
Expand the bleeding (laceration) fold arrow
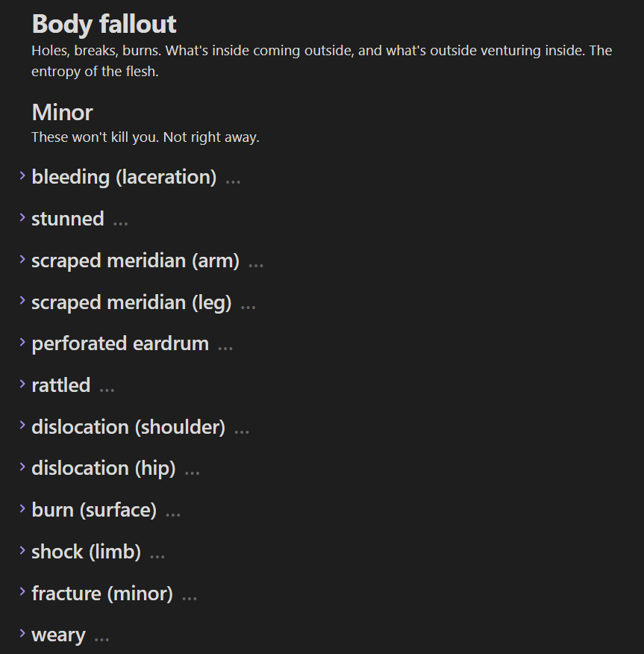22,175
